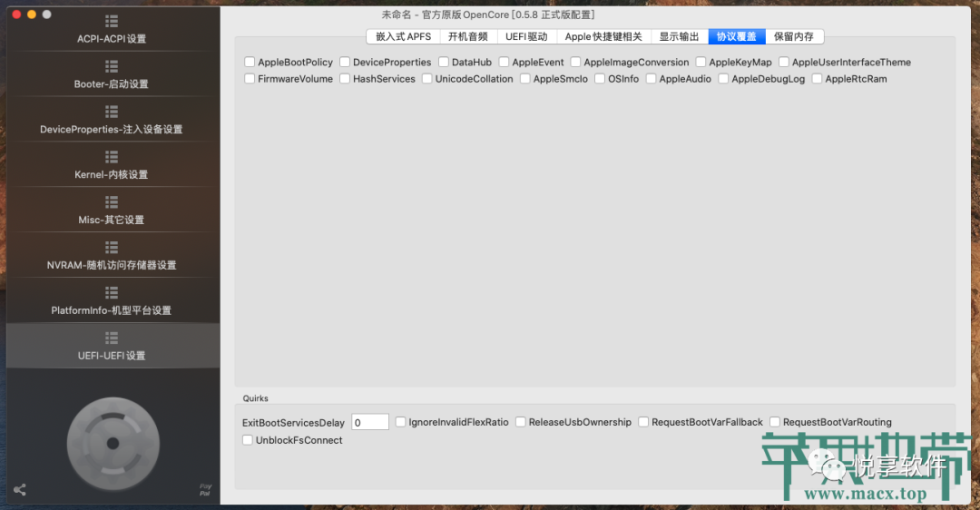The image size is (980, 510).
Task: Open DeviceProperties-注入设备设置 section
Action: click(112, 130)
